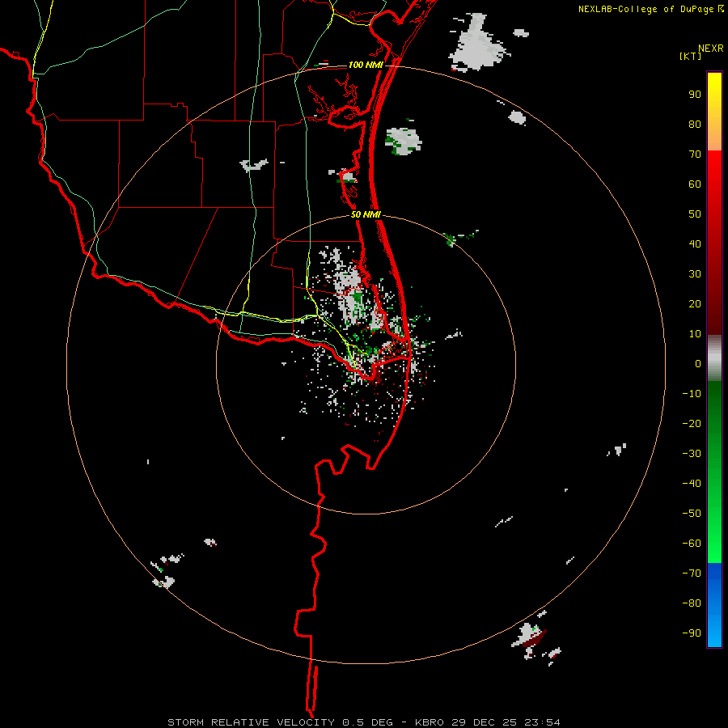Click the blue bottom segment of velocity color bar

[714, 605]
